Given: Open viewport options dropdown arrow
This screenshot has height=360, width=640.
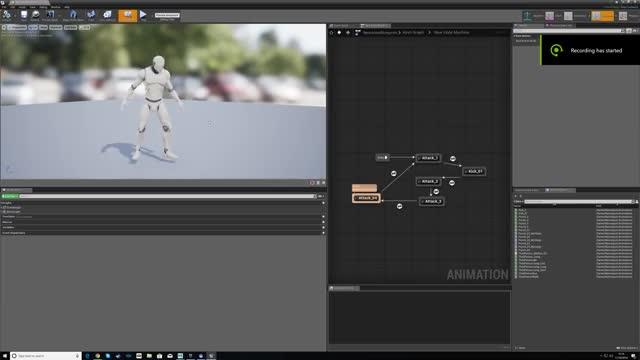Looking at the screenshot, I should point(4,27).
